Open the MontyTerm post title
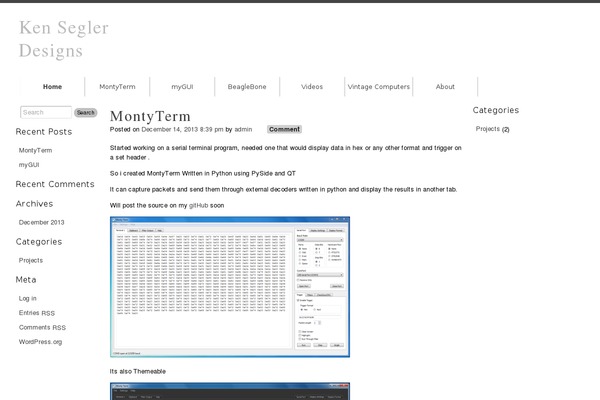Viewport: 600px width, 400px height. coord(150,116)
